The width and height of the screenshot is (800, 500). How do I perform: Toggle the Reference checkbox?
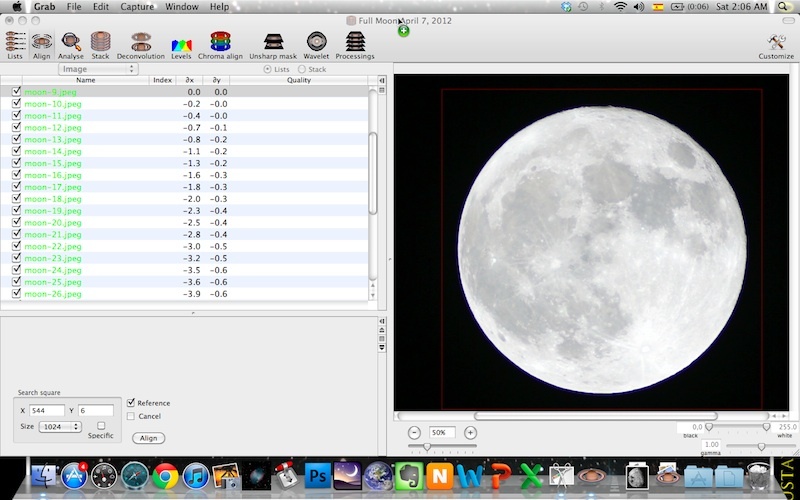tap(131, 403)
